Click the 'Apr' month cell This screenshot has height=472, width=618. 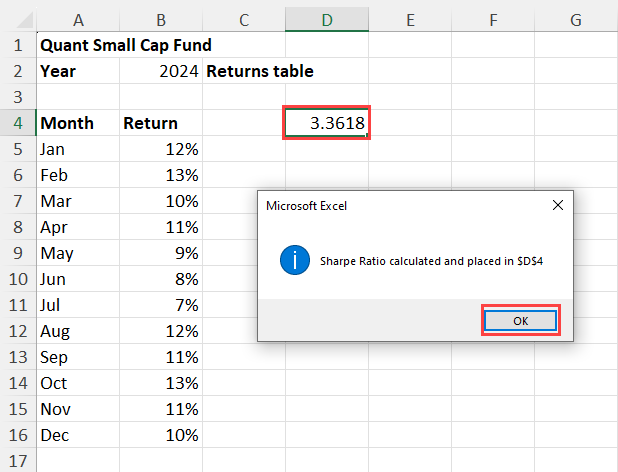[x=78, y=227]
